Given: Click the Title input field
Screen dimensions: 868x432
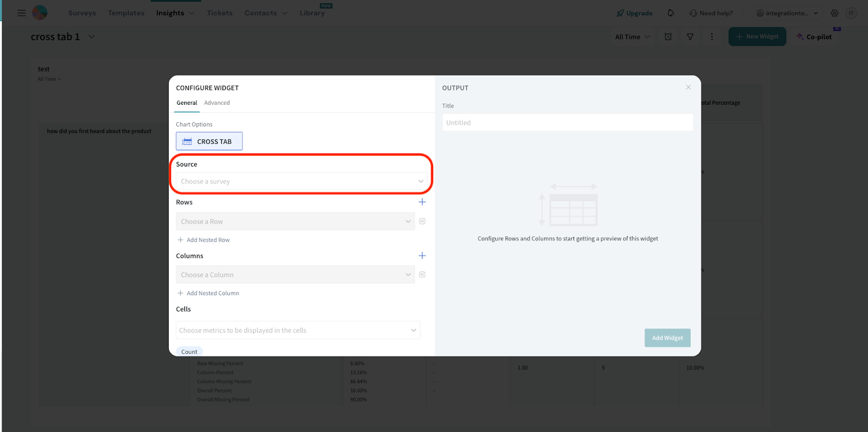Looking at the screenshot, I should click(x=567, y=123).
